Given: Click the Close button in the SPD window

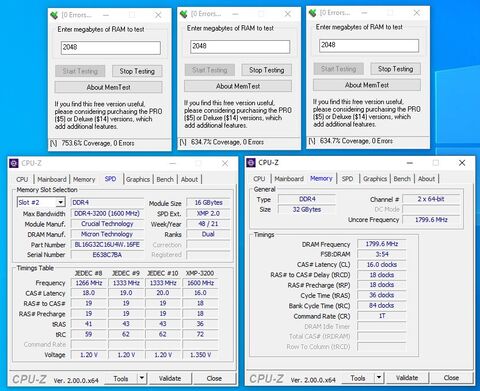Looking at the screenshot, I should coord(214,378).
